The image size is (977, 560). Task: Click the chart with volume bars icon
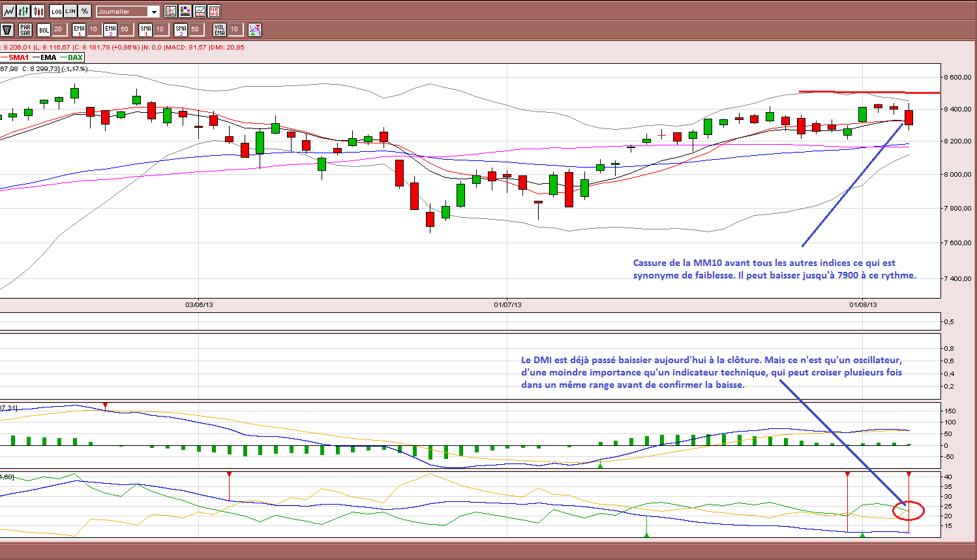point(200,11)
